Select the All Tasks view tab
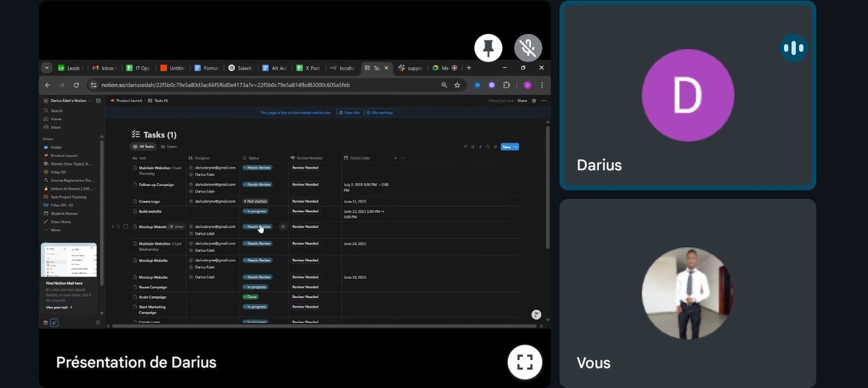The width and height of the screenshot is (868, 388). 142,146
